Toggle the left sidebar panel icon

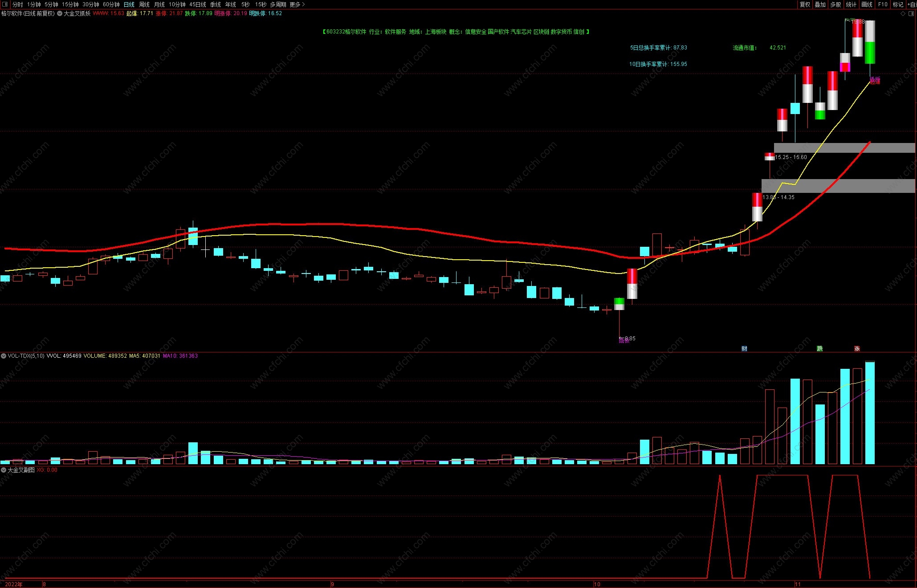point(5,4)
